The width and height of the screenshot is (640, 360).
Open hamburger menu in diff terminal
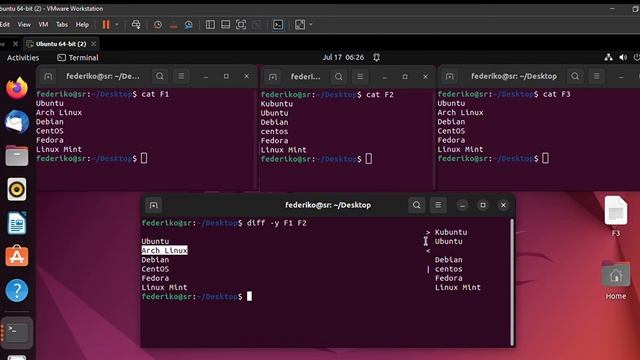[438, 205]
